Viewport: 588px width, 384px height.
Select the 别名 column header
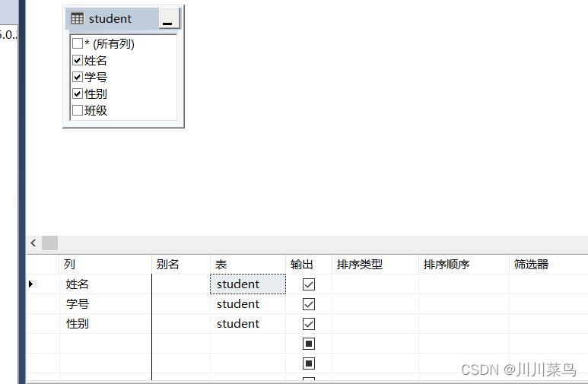[x=181, y=265]
